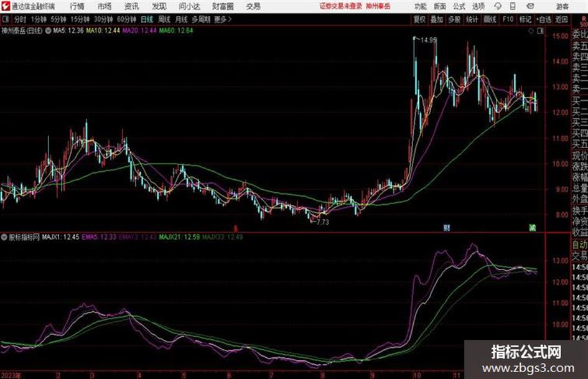Click the EMA5: 12.33 indicator label
The width and height of the screenshot is (588, 379).
[x=99, y=237]
